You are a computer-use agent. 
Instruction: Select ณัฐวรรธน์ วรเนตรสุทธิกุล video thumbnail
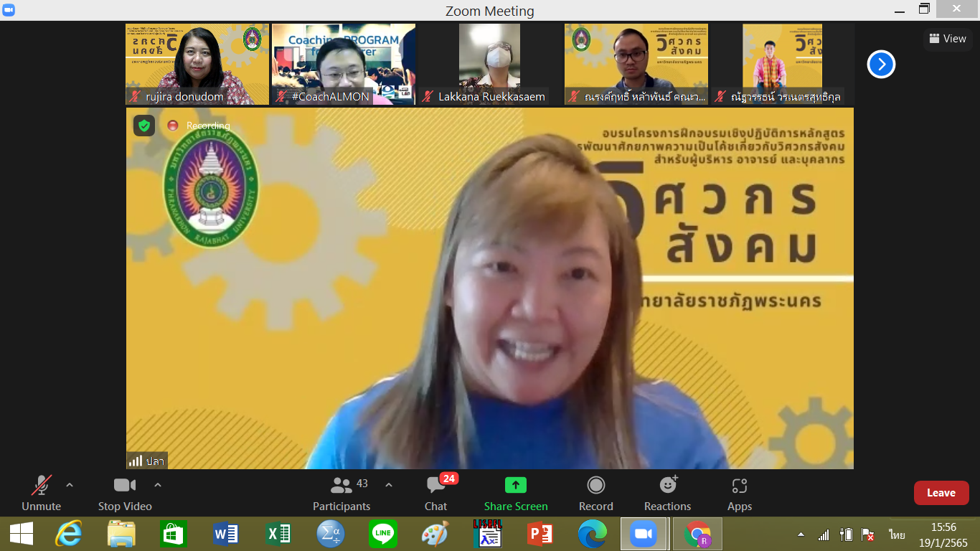(x=783, y=65)
